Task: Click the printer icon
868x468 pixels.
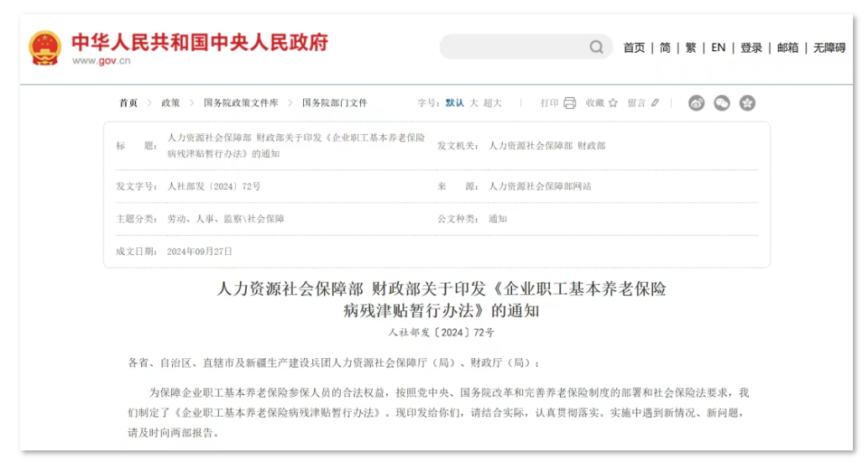Action: 570,103
